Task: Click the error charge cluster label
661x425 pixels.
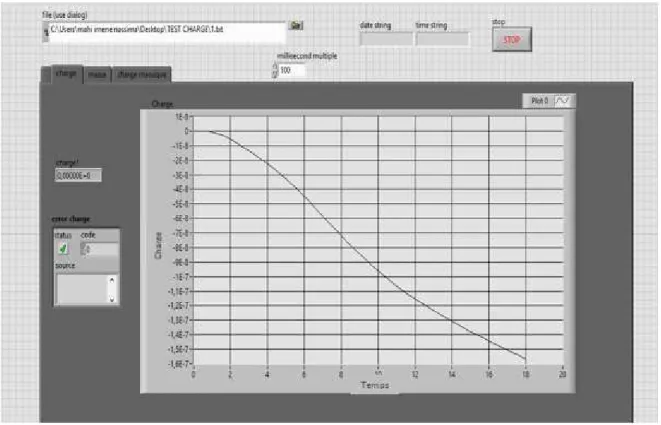Action: (70, 219)
